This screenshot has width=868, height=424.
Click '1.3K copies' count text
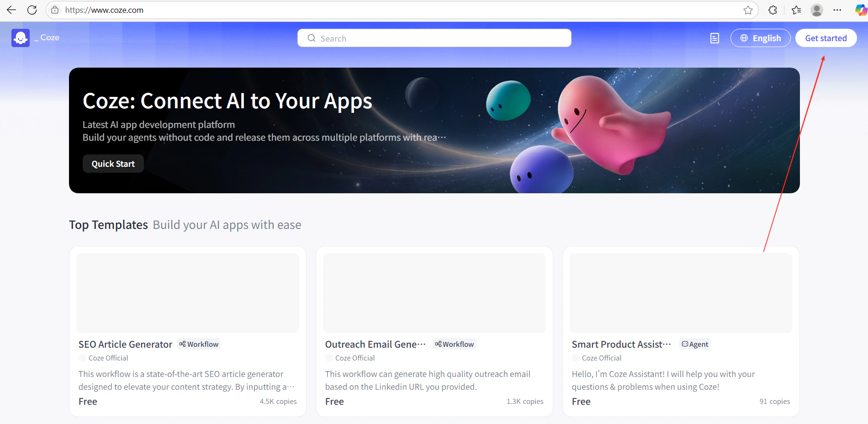coord(525,402)
